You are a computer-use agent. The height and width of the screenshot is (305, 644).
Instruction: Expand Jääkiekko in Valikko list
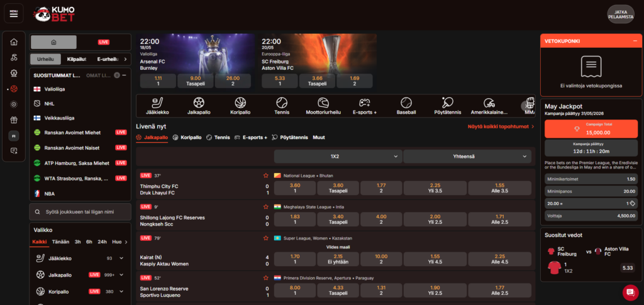(x=121, y=258)
